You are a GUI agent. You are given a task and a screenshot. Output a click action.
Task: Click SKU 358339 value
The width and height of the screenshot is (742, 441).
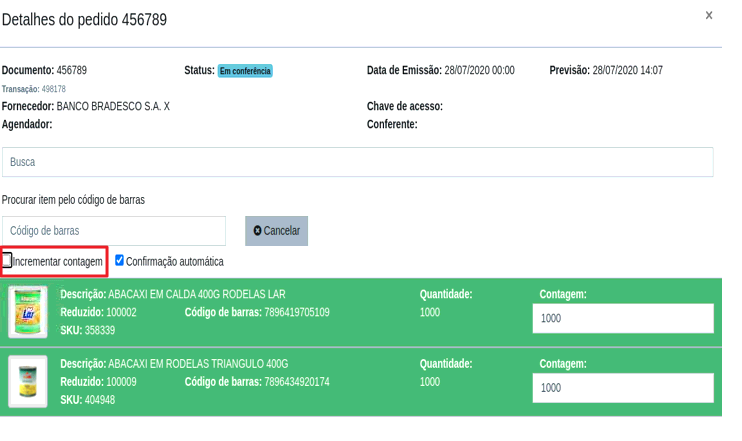click(x=100, y=330)
